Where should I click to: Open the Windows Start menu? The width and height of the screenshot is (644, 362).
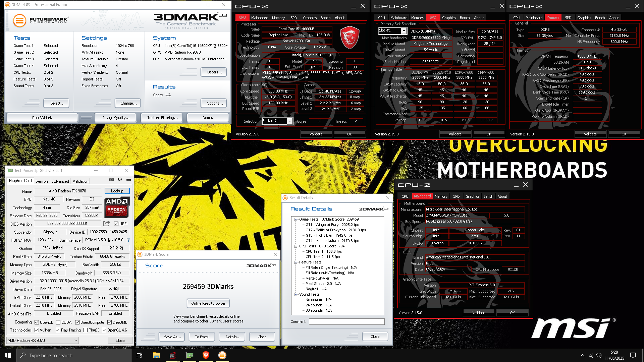[x=8, y=355]
